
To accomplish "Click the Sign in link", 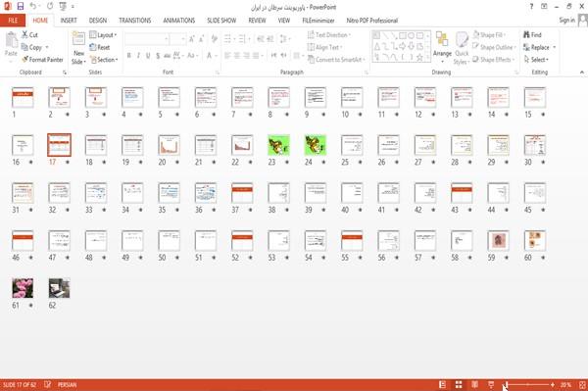I will click(566, 21).
